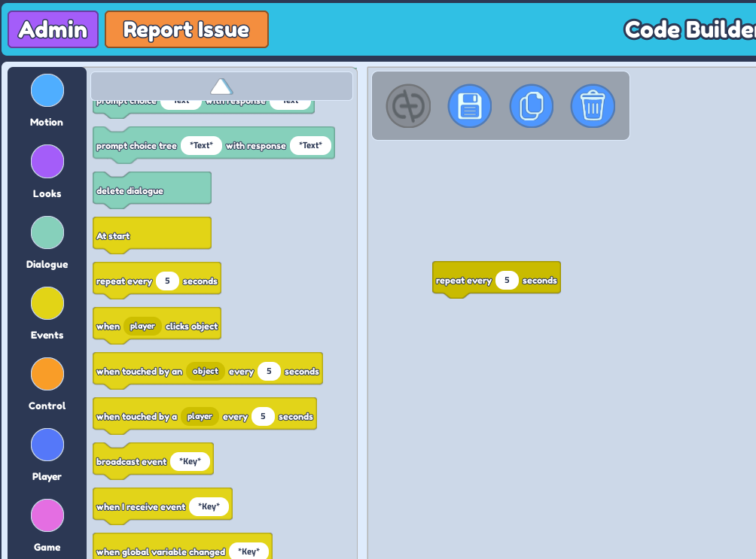
Task: Click the duplicate/copy icon in the toolbar
Action: pyautogui.click(x=531, y=105)
